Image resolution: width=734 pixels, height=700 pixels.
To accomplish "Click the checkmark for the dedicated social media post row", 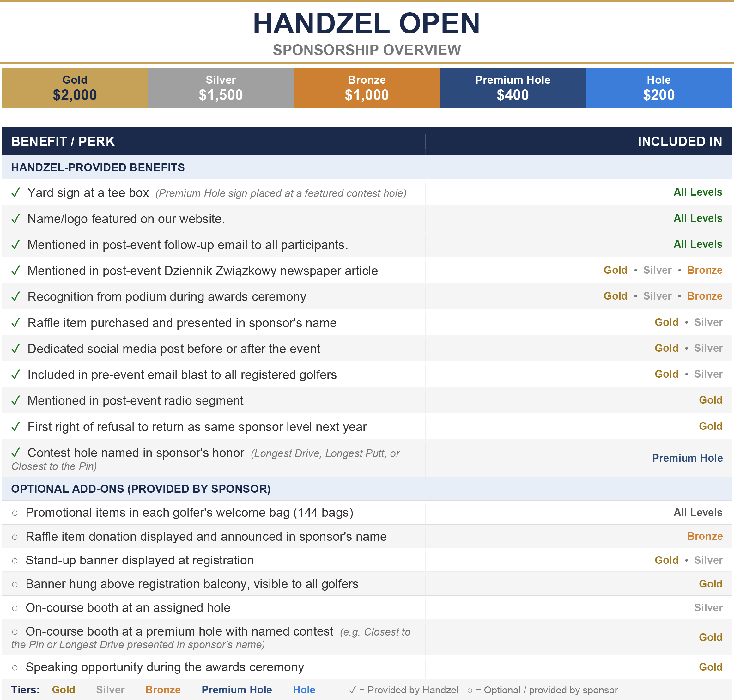I will coord(16,349).
